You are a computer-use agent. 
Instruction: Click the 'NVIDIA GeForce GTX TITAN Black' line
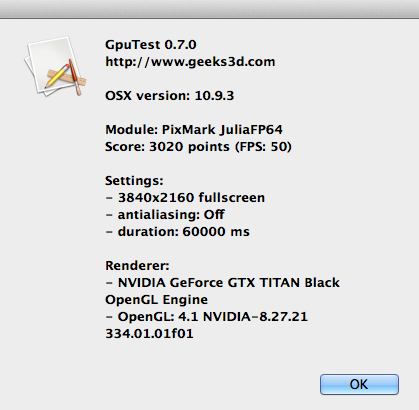223,283
